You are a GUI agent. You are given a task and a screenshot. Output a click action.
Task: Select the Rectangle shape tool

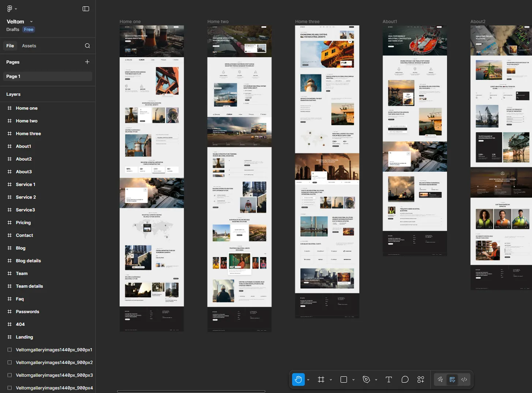[344, 379]
